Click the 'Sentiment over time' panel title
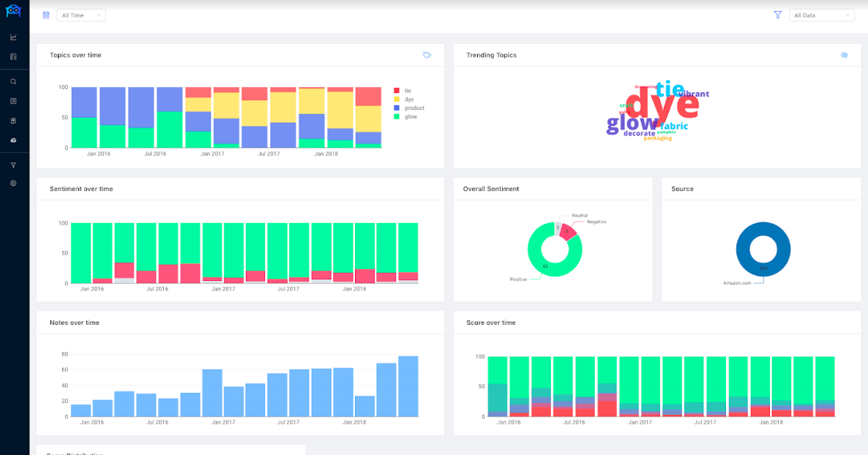Viewport: 868px width, 455px height. [81, 189]
